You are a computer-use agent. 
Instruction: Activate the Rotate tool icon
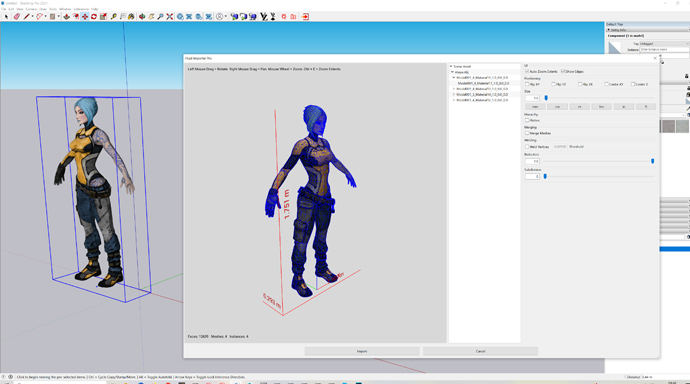(x=94, y=17)
